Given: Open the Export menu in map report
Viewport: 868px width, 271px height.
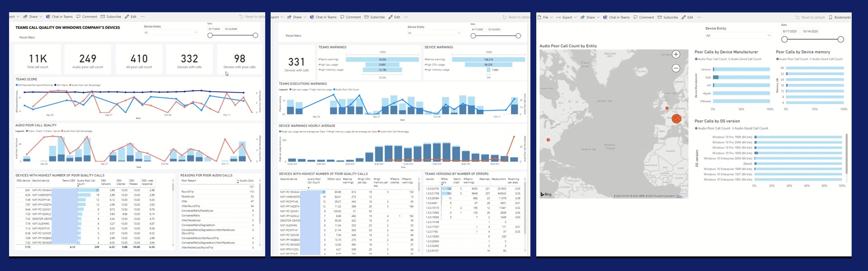Looking at the screenshot, I should tap(567, 17).
